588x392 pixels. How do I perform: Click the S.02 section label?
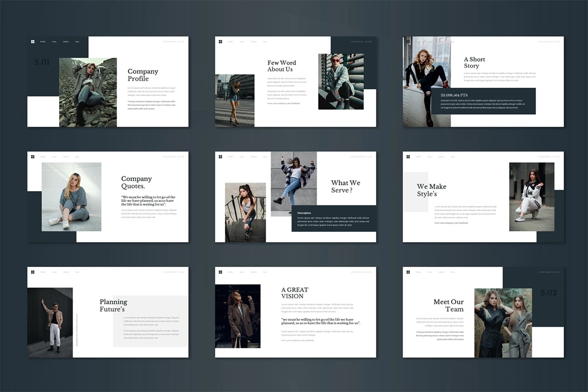(549, 293)
